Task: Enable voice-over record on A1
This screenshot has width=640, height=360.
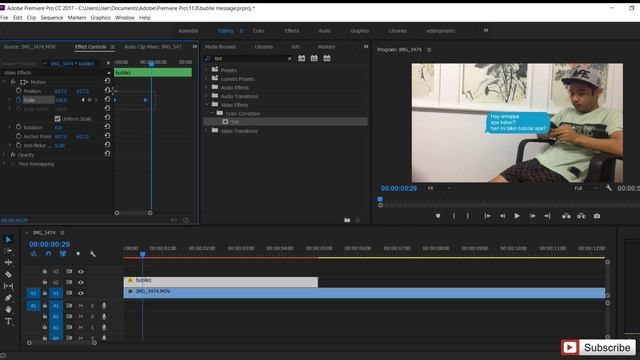Action: pyautogui.click(x=104, y=305)
